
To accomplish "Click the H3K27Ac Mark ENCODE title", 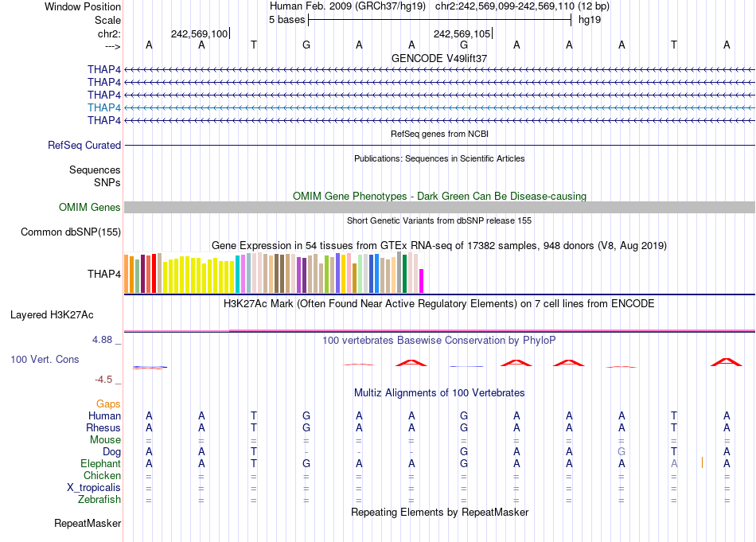I will click(439, 304).
